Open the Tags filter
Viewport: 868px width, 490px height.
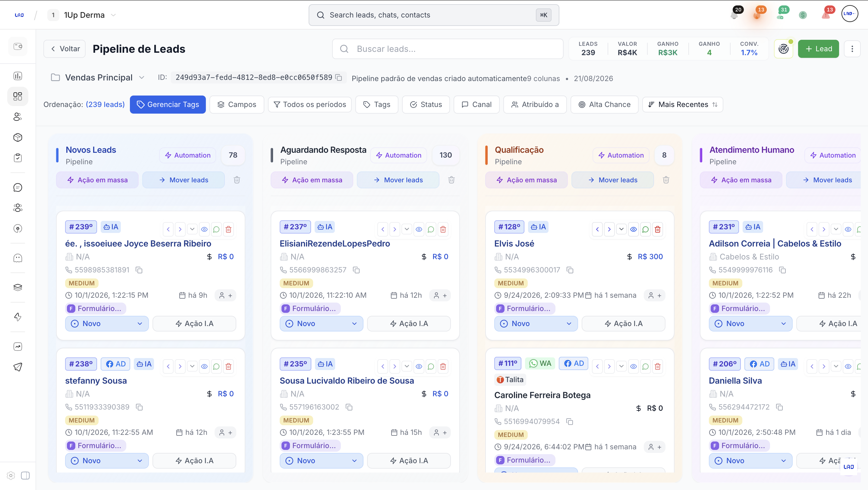377,105
